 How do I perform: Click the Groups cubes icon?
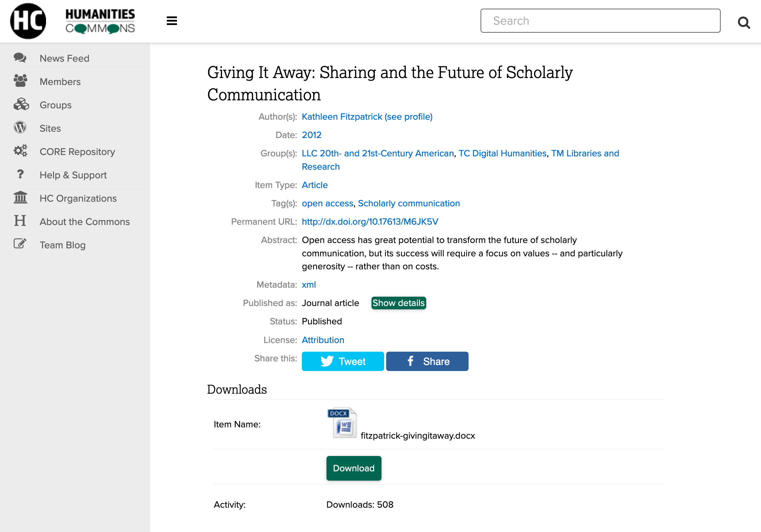pyautogui.click(x=20, y=104)
